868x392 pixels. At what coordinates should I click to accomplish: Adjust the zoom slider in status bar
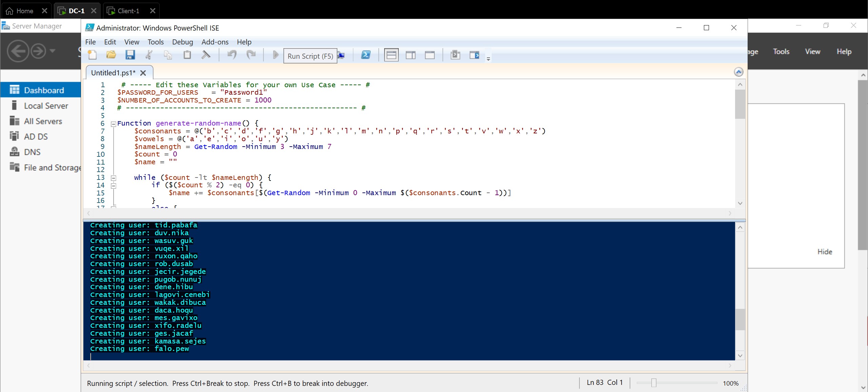click(654, 383)
